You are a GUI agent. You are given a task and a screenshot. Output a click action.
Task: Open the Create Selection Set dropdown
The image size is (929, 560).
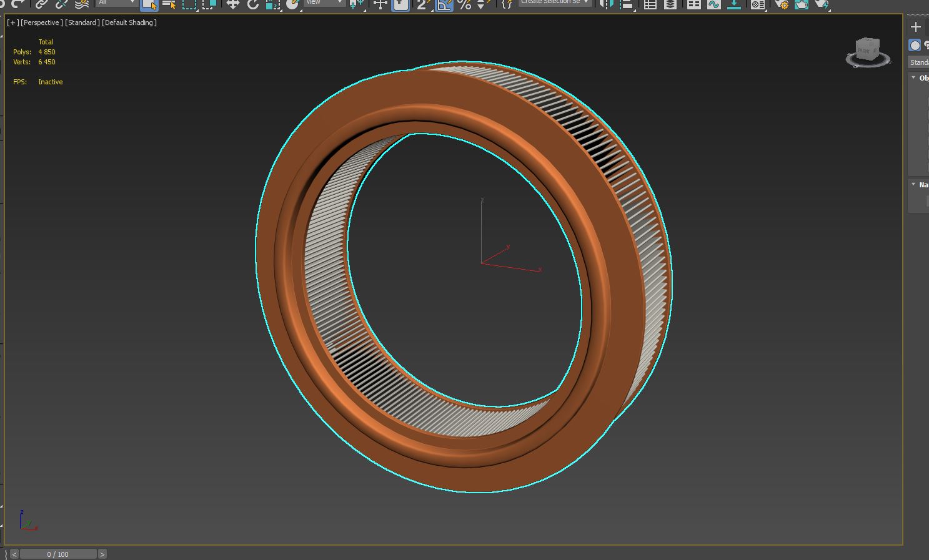(555, 2)
